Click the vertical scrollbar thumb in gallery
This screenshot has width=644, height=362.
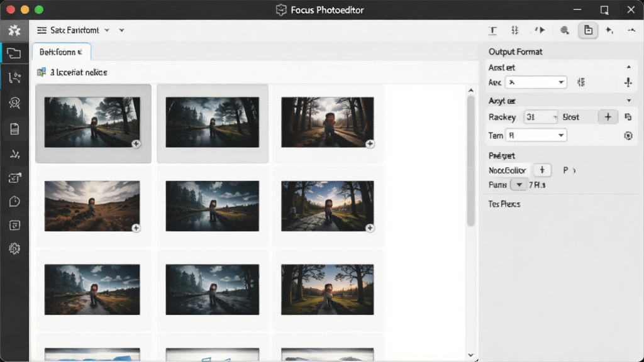point(470,161)
